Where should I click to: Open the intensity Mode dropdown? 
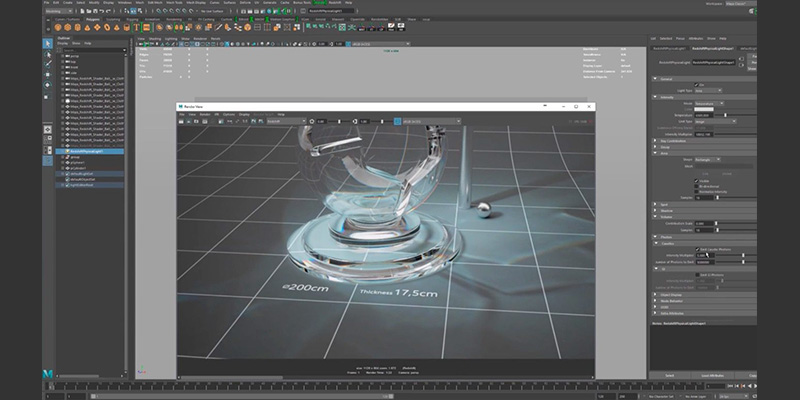(x=709, y=103)
